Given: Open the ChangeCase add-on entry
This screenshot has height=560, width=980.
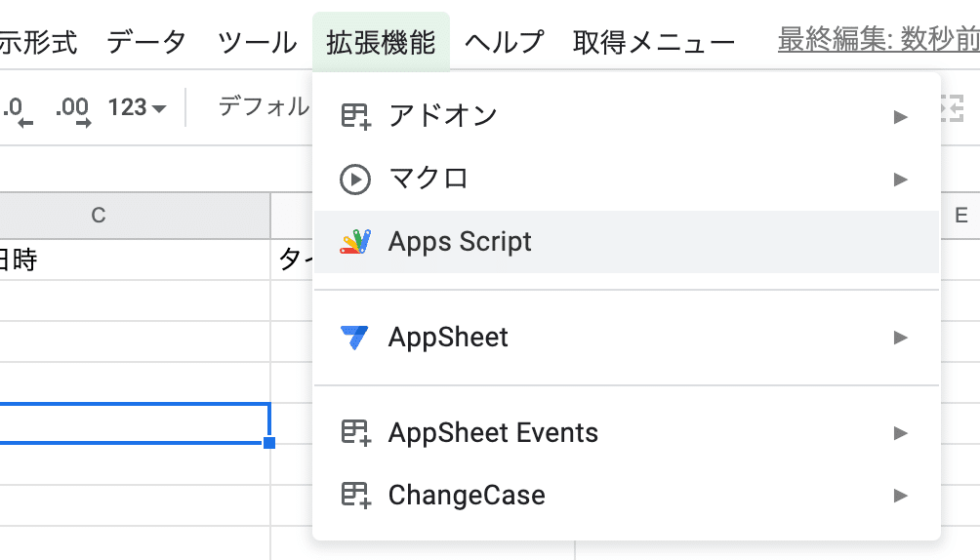Looking at the screenshot, I should [627, 496].
